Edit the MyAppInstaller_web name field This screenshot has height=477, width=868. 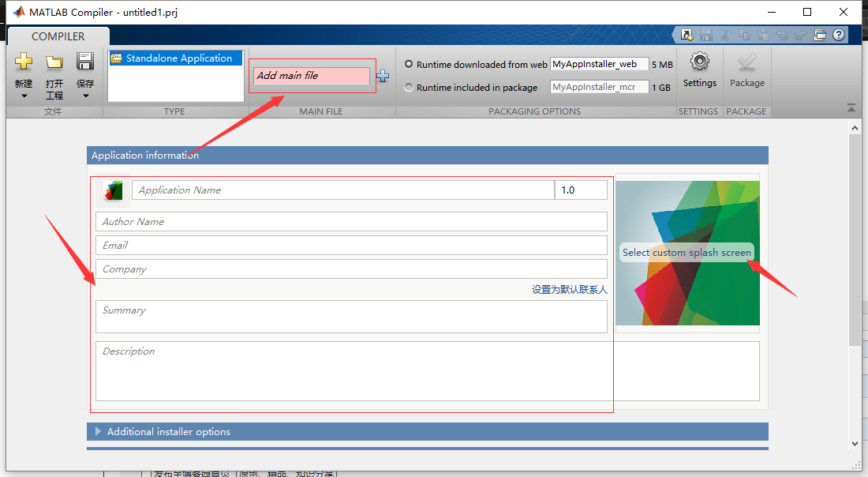pos(600,64)
